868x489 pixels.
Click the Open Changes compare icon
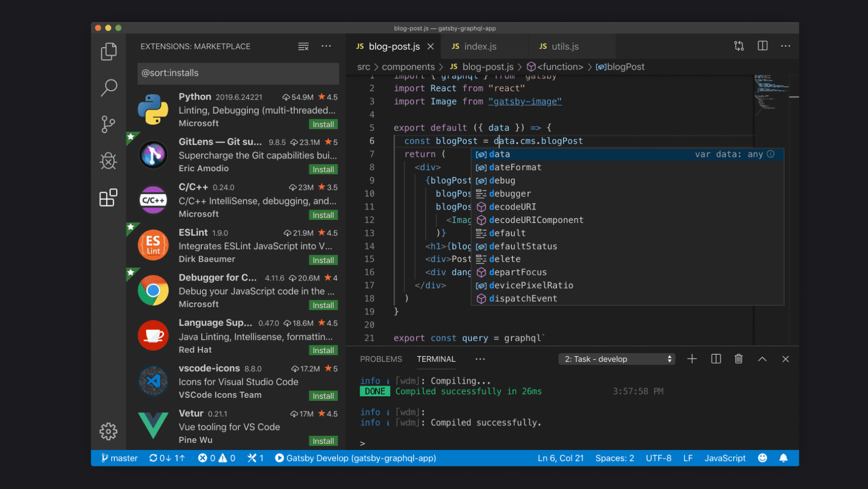(x=739, y=46)
